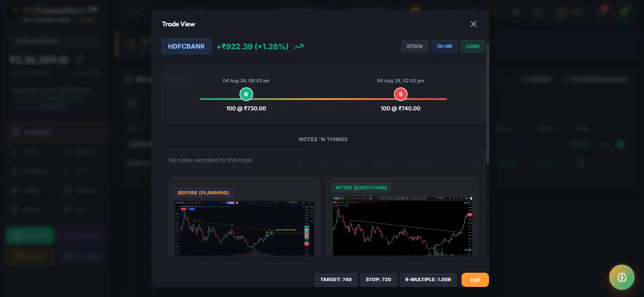Image resolution: width=644 pixels, height=297 pixels.
Task: Click the STOP: 720 badge
Action: pyautogui.click(x=378, y=280)
